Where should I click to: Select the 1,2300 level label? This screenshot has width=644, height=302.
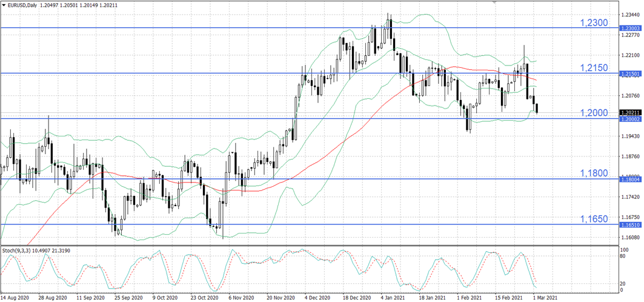pyautogui.click(x=594, y=23)
